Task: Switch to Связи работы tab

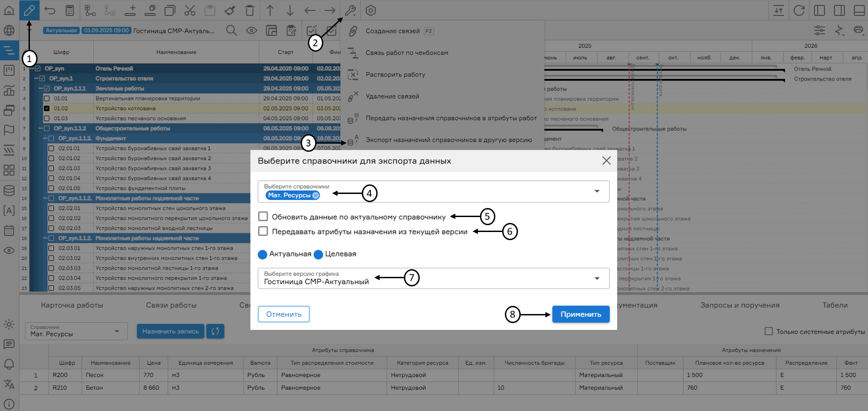Action: point(171,305)
